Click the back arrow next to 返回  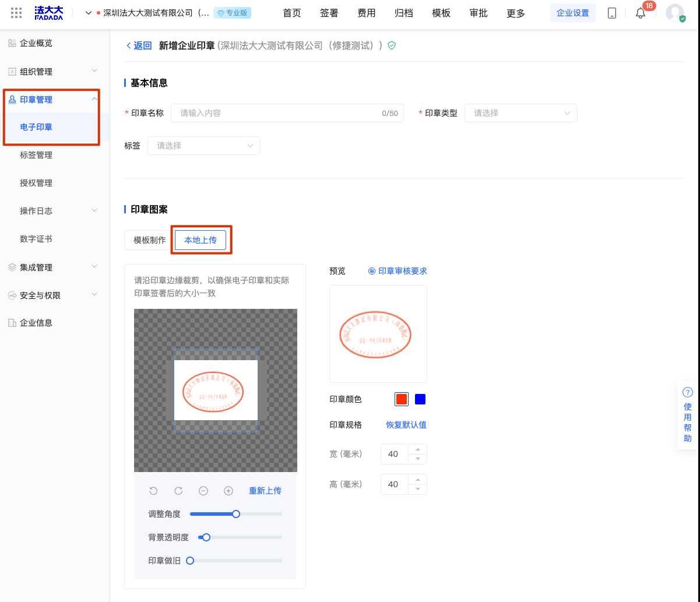coord(128,45)
